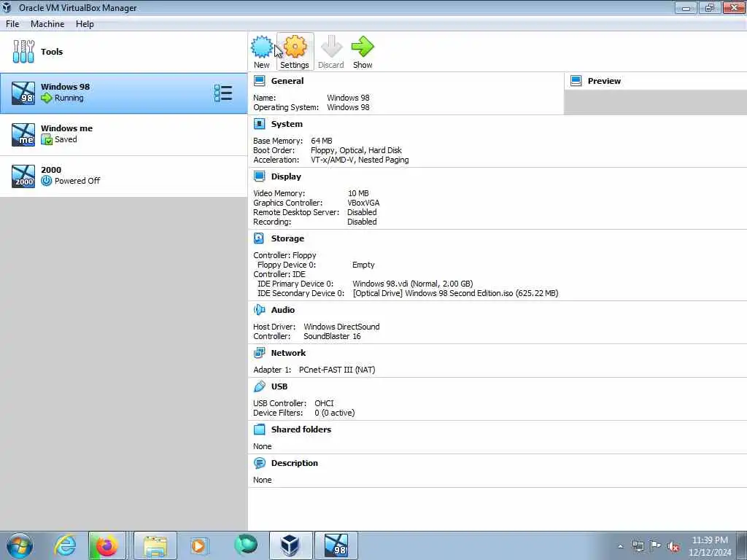Open the System settings heading link
The width and height of the screenshot is (747, 560).
point(287,124)
